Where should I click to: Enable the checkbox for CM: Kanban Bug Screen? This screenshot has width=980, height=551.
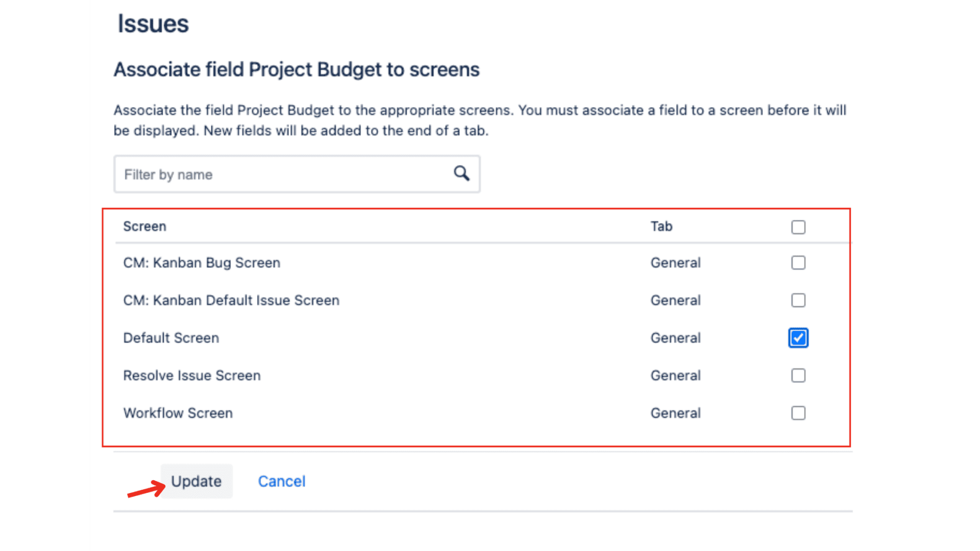click(798, 262)
